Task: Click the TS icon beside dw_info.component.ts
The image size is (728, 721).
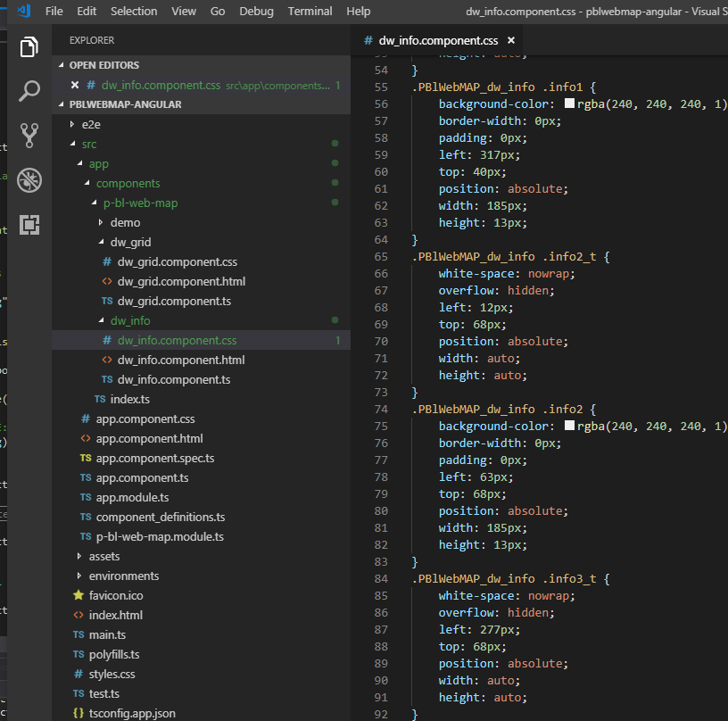Action: [107, 379]
